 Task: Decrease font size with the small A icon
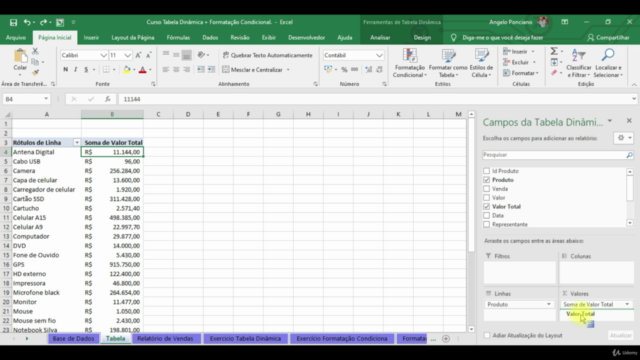click(x=149, y=55)
